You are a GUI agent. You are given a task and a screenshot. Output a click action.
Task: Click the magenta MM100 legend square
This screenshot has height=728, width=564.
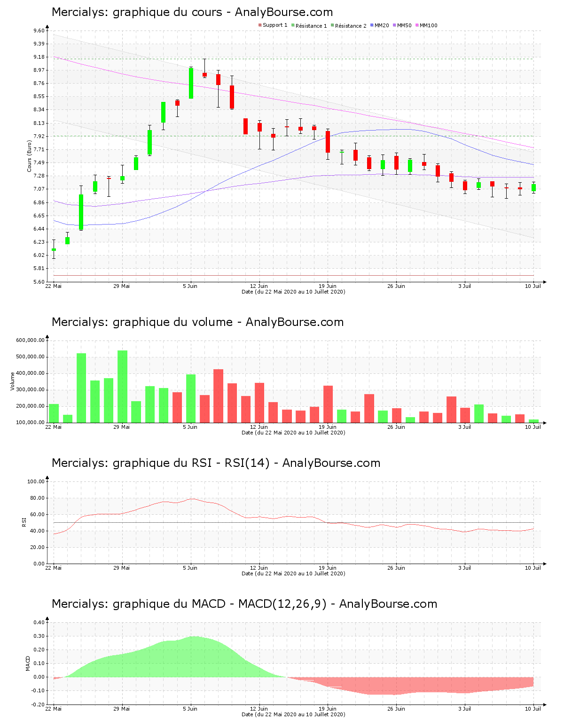[417, 25]
